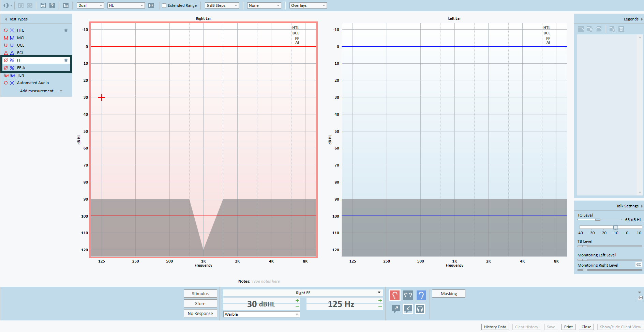Click the No Response button
This screenshot has width=644, height=332.
(200, 313)
